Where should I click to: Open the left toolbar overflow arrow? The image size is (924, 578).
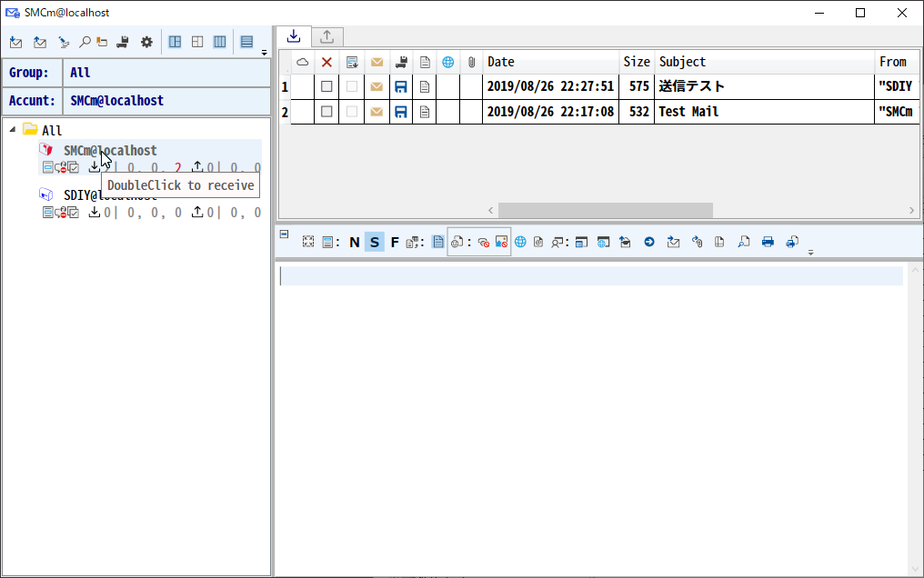click(x=264, y=53)
